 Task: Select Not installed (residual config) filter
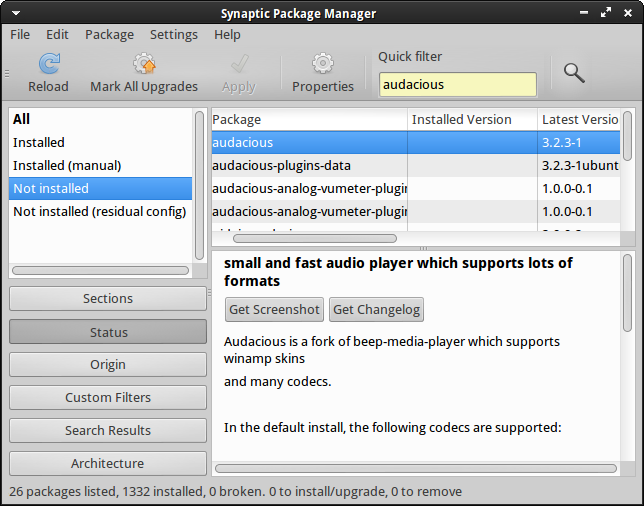(x=99, y=212)
